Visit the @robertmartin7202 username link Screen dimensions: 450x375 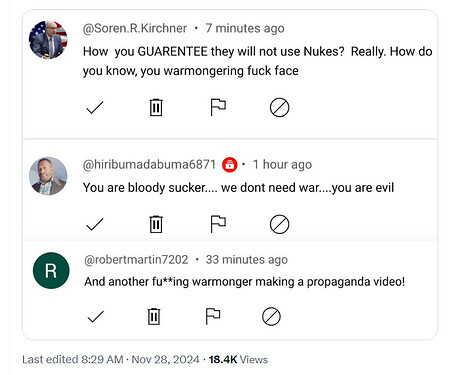(x=136, y=259)
